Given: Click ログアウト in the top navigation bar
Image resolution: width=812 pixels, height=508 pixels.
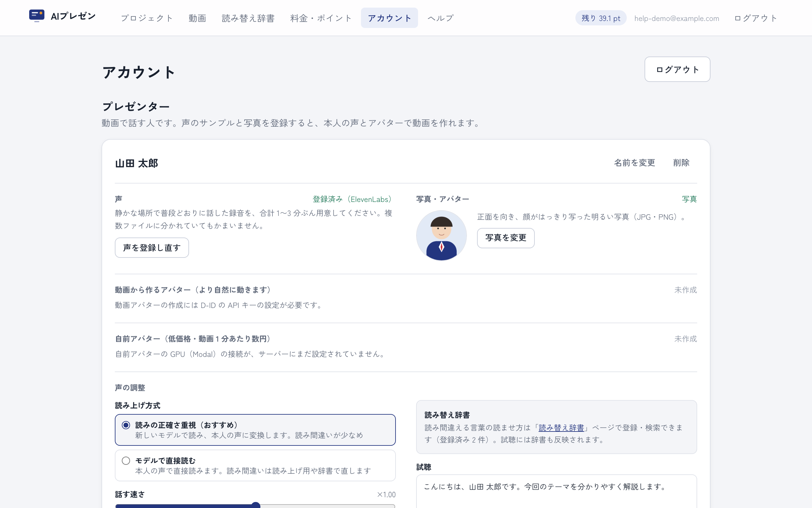Looking at the screenshot, I should coord(755,18).
